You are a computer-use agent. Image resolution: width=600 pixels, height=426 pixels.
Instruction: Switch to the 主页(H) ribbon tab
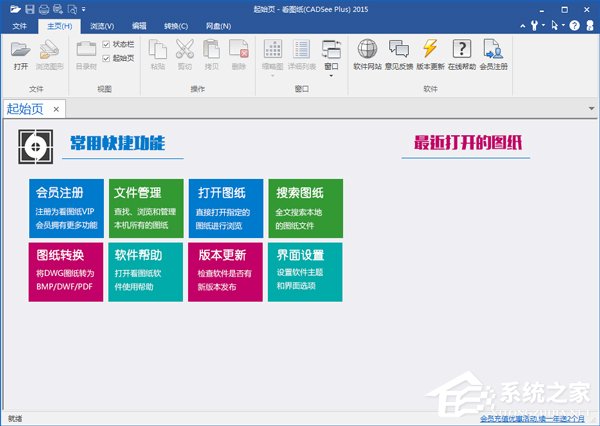coord(59,26)
